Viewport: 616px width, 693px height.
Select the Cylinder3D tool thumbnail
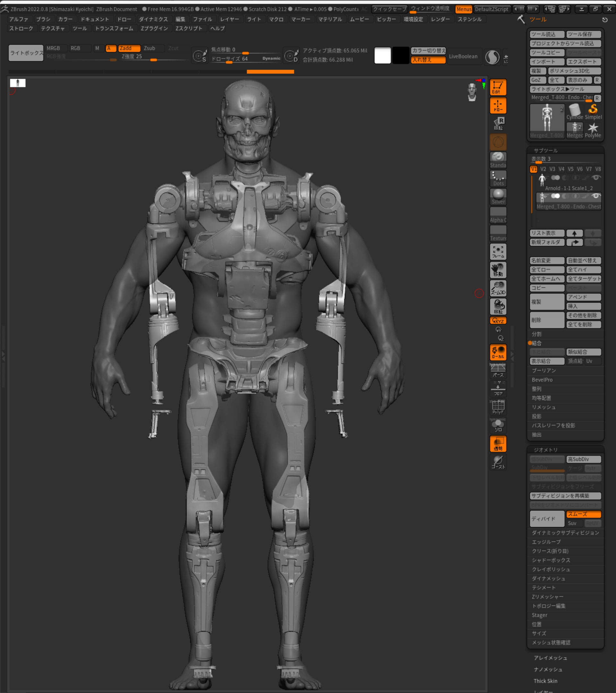[x=575, y=112]
